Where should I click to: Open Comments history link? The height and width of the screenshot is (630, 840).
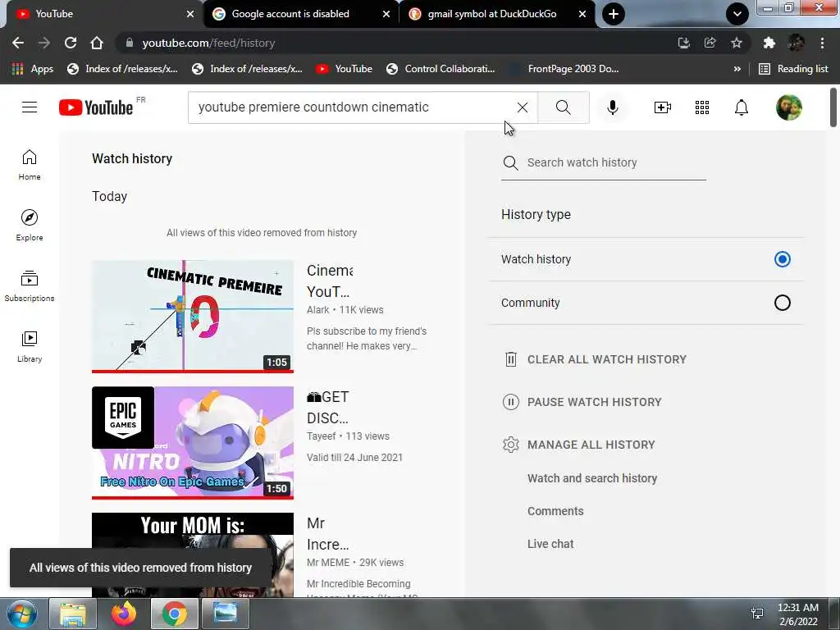tap(555, 511)
